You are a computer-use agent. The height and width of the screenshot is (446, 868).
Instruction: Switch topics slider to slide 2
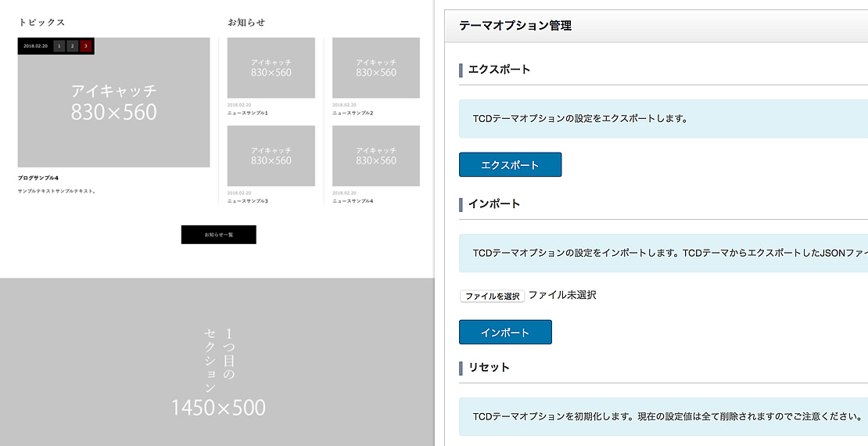(73, 46)
